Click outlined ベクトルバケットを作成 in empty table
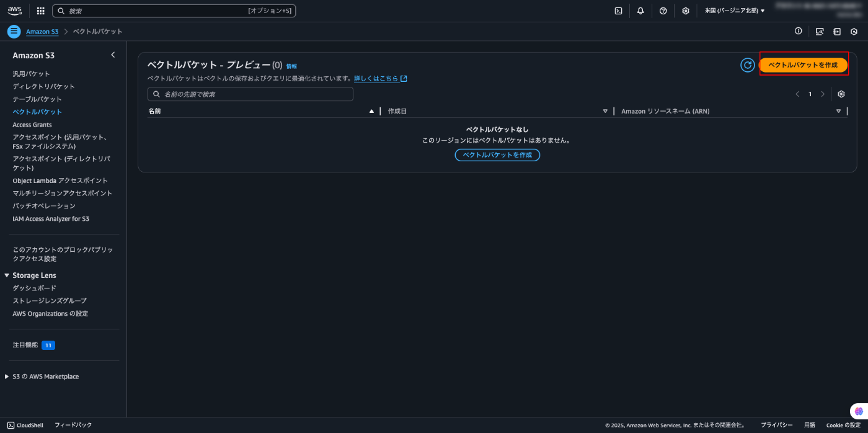This screenshot has width=868, height=433. (x=497, y=154)
